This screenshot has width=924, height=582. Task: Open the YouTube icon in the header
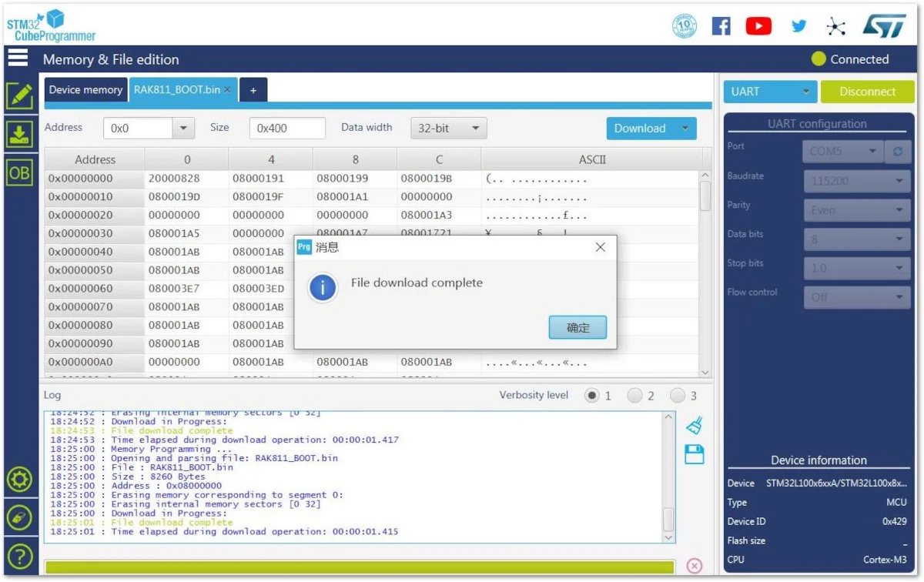pyautogui.click(x=758, y=26)
